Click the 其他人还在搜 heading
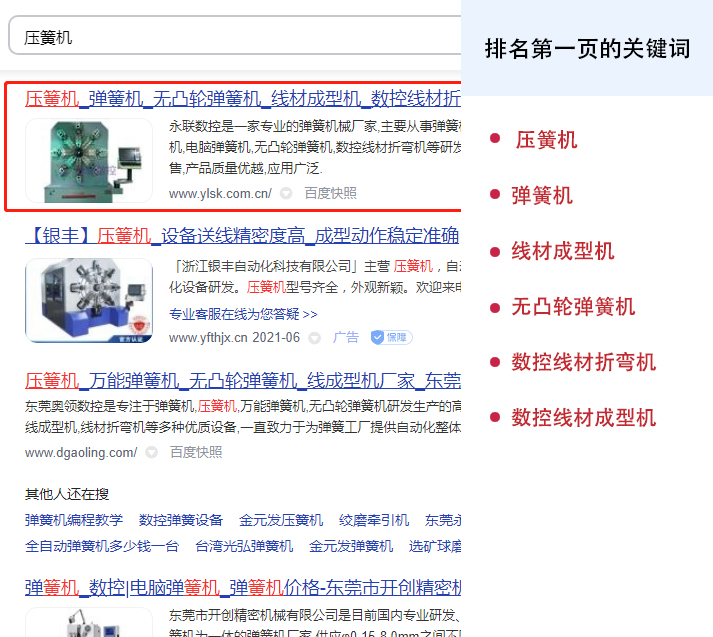 pyautogui.click(x=67, y=494)
